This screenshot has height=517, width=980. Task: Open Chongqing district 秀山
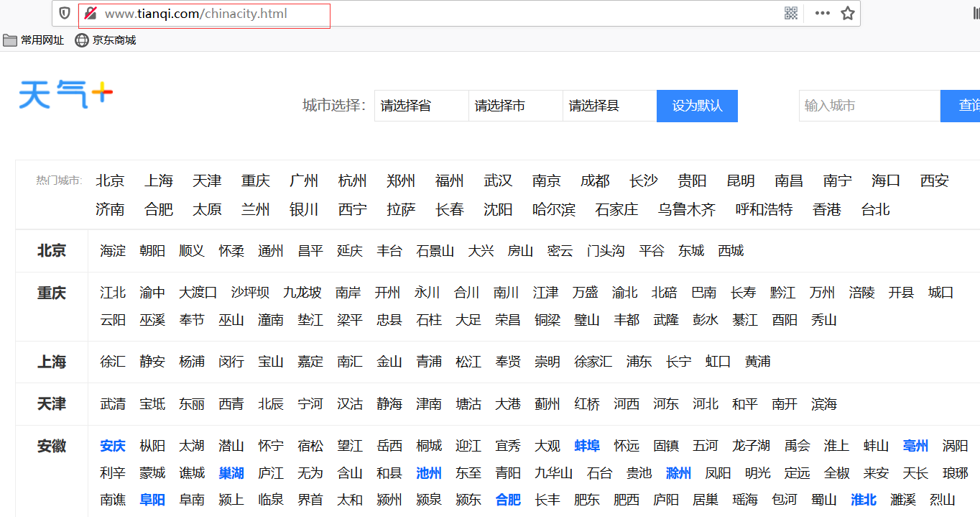824,320
